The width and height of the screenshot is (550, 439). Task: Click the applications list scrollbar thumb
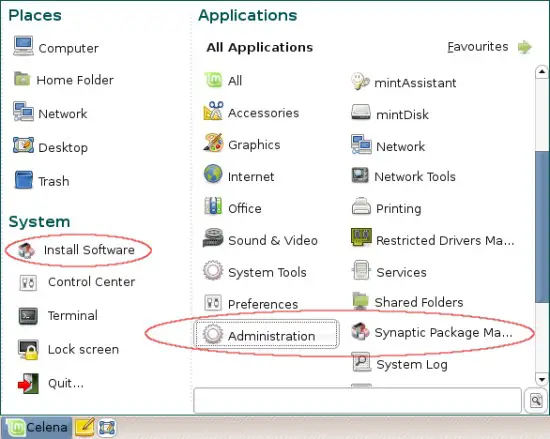[x=542, y=226]
